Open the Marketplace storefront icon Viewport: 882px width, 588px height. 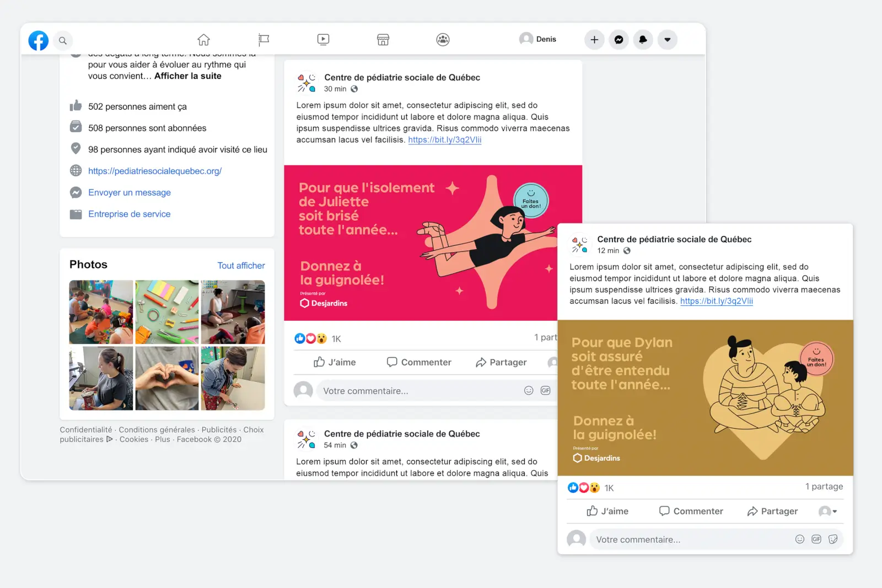(383, 40)
